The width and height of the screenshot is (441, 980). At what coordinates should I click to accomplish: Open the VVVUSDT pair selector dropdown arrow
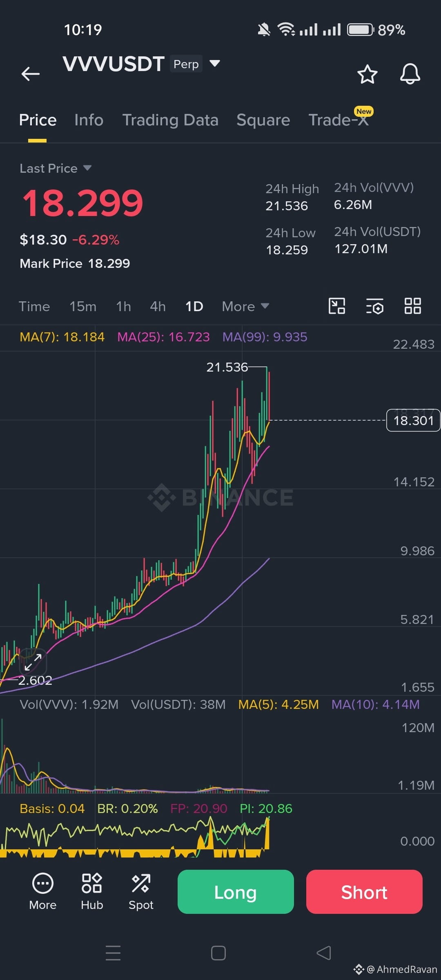click(215, 63)
